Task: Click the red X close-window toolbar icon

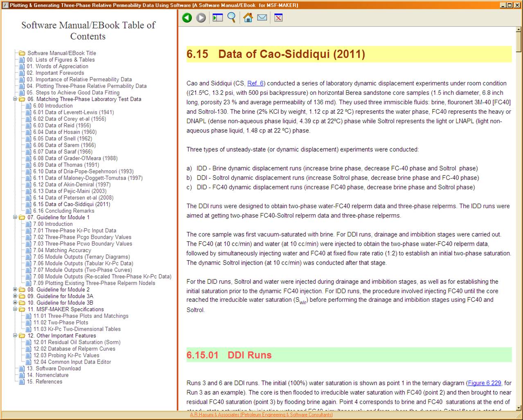Action: pos(278,18)
